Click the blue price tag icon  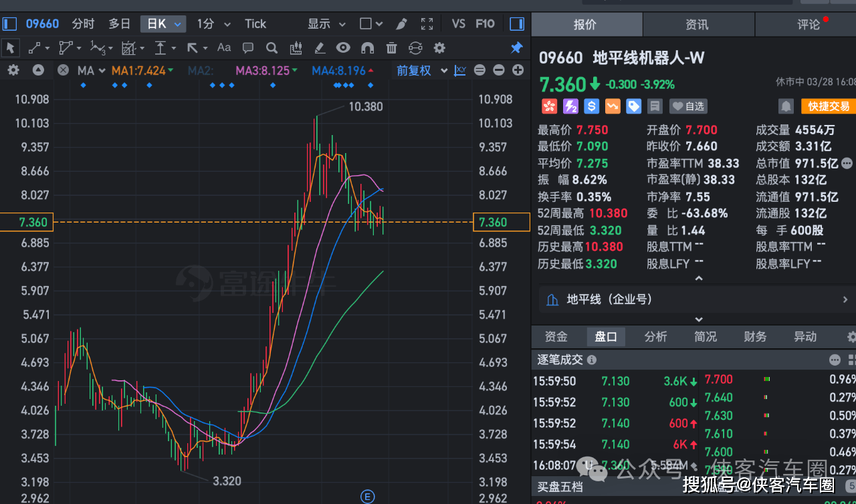pos(633,106)
